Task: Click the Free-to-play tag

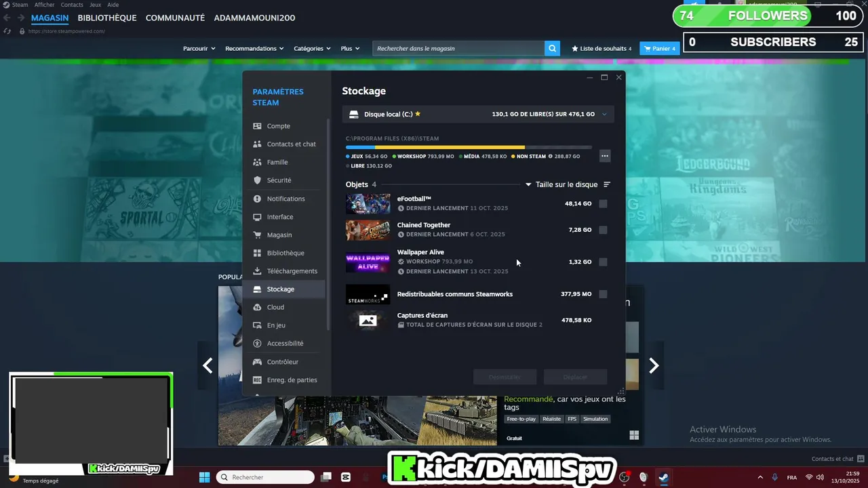Action: [521, 419]
